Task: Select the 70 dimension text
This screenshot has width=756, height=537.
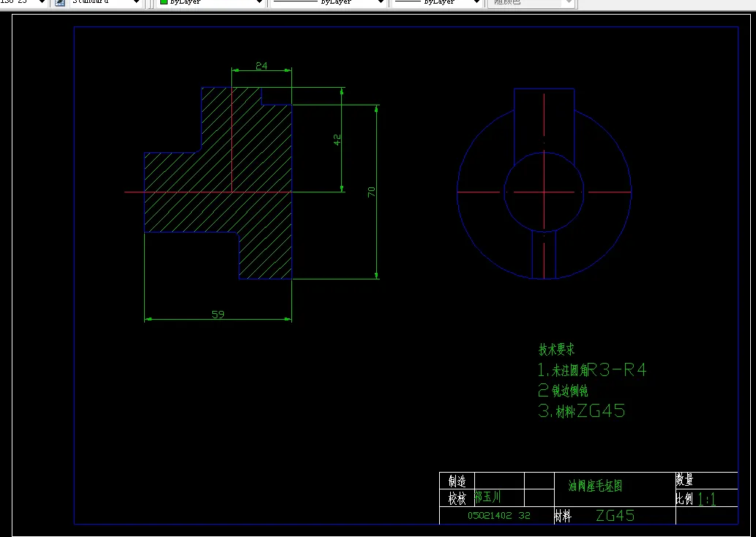Action: [x=371, y=192]
